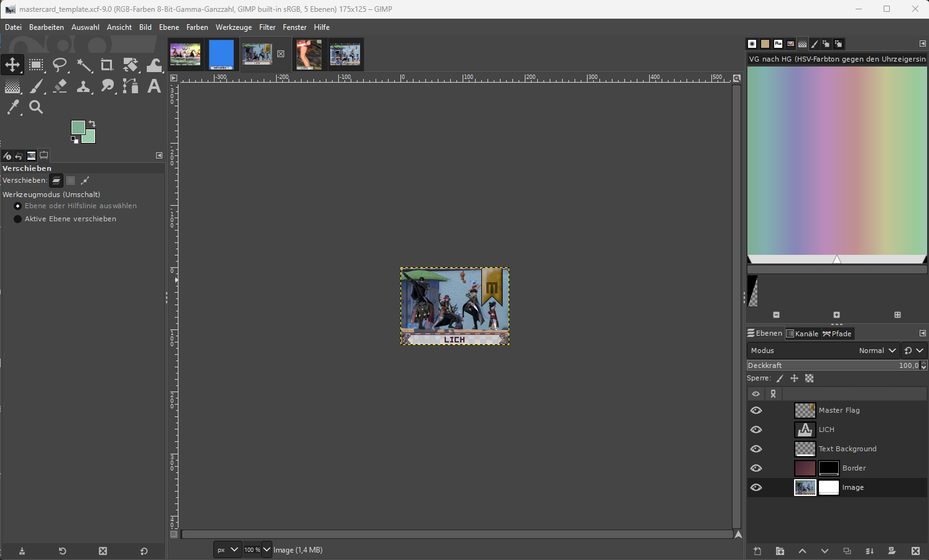Open the Datei menu
The width and height of the screenshot is (929, 560).
coord(13,27)
